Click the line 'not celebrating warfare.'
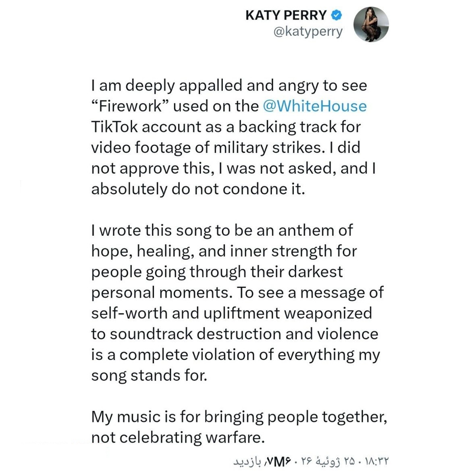Viewport: 476px width, 476px height. pyautogui.click(x=178, y=437)
